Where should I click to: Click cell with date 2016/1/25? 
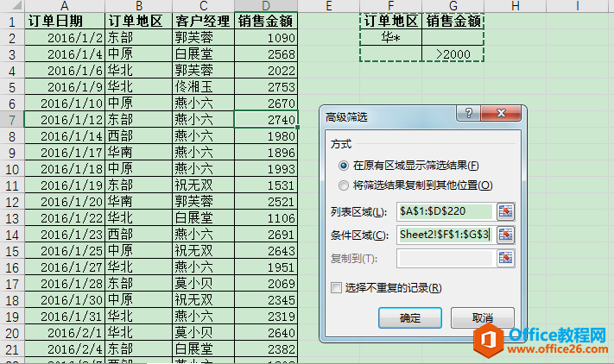click(65, 251)
